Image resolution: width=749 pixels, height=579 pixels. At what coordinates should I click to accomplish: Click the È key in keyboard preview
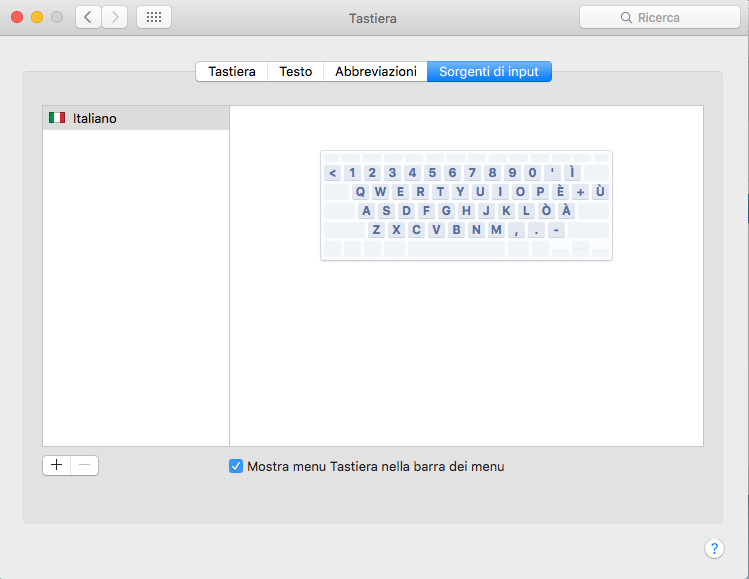coord(560,192)
